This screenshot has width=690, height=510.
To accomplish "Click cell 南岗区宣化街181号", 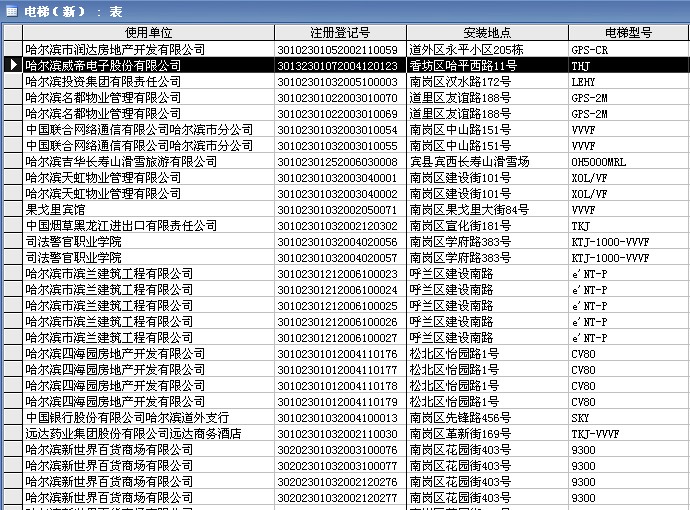I will point(487,225).
